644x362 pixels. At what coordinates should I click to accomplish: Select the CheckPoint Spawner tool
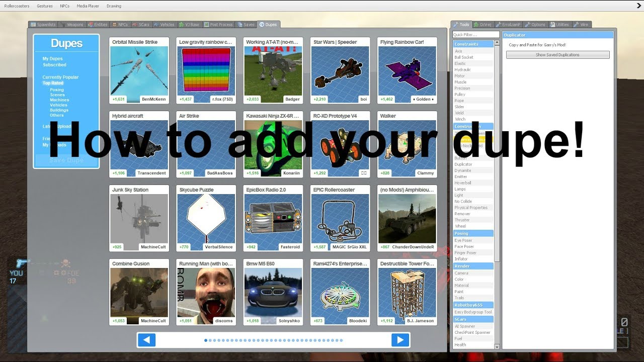[x=473, y=332]
